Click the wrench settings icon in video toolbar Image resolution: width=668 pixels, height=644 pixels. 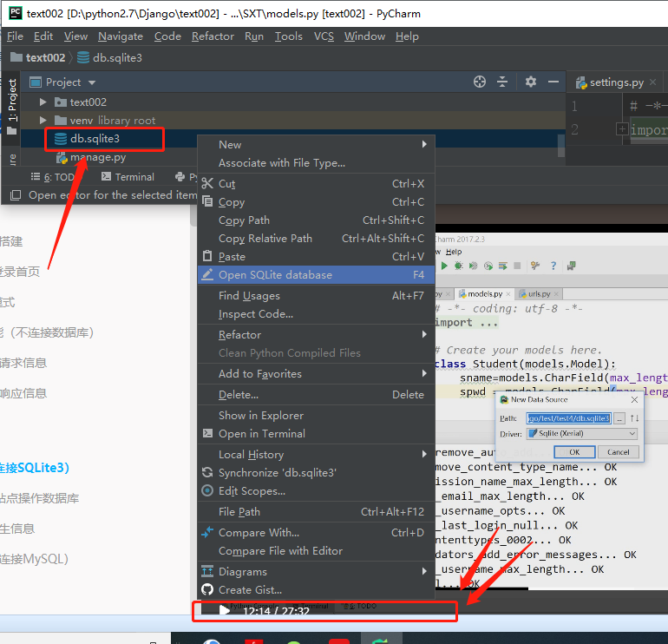click(535, 266)
